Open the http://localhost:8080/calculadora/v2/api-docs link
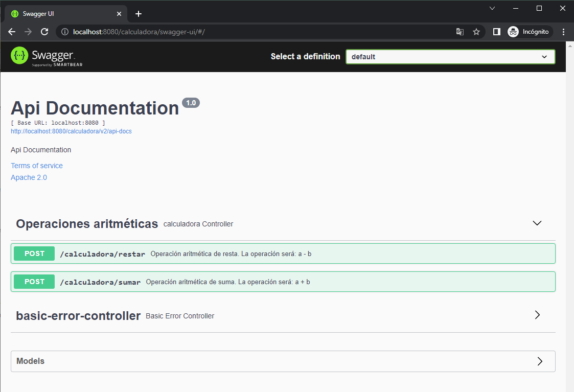574x392 pixels. (71, 131)
